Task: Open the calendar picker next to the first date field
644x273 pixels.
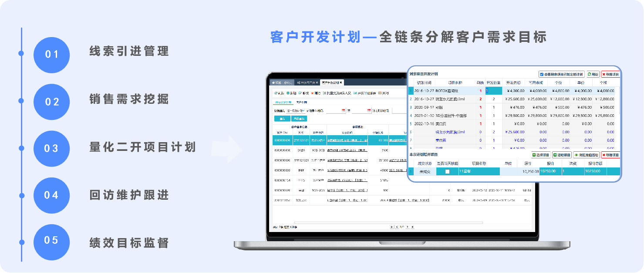Action: [343, 111]
